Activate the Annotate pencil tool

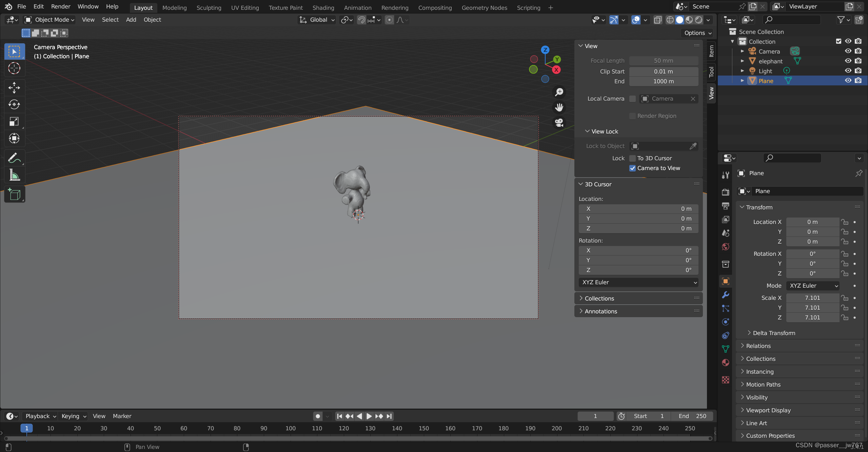click(14, 158)
